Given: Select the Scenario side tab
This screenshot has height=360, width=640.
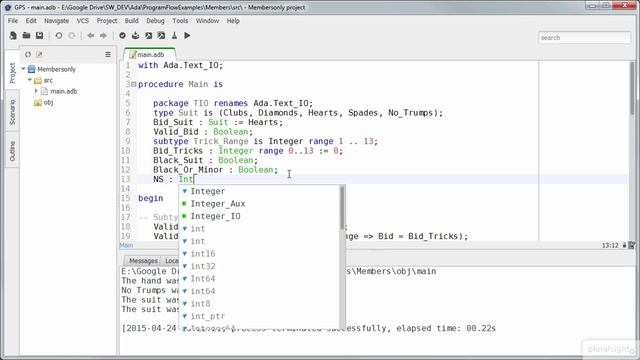Looking at the screenshot, I should pos(12,112).
